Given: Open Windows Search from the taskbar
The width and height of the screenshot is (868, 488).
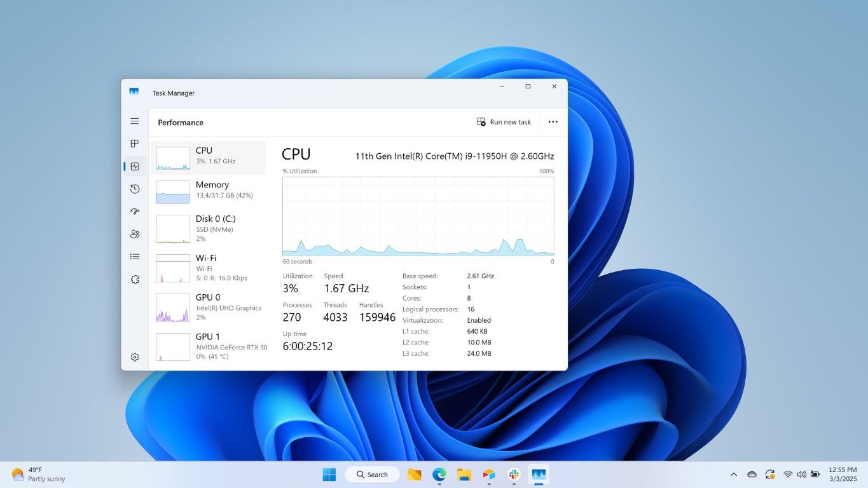Looking at the screenshot, I should tap(372, 474).
